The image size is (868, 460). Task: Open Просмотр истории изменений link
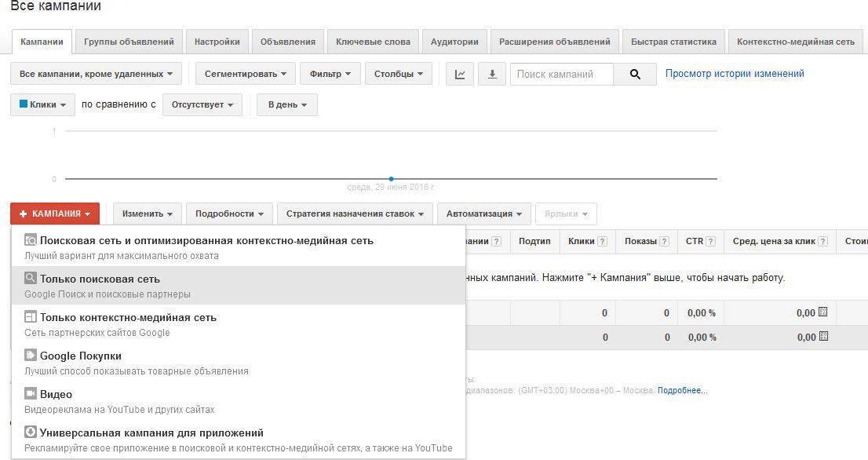(x=735, y=74)
